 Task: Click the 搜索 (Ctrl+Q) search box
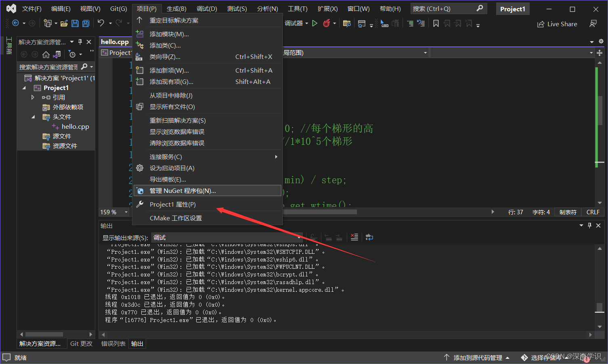[444, 8]
